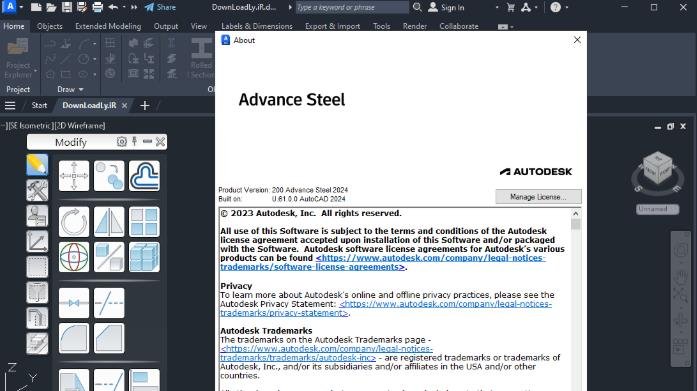
Task: Click the Manage License button
Action: click(538, 197)
